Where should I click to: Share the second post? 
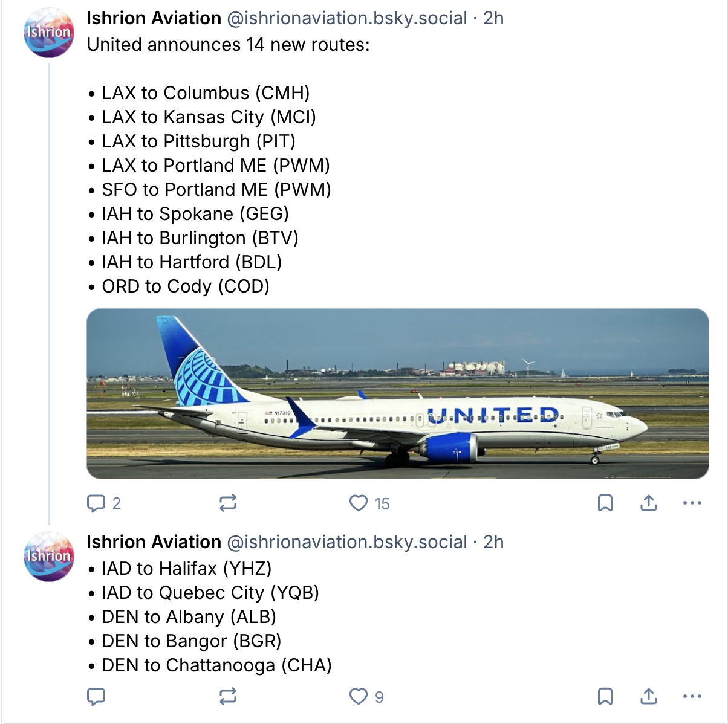click(x=648, y=696)
